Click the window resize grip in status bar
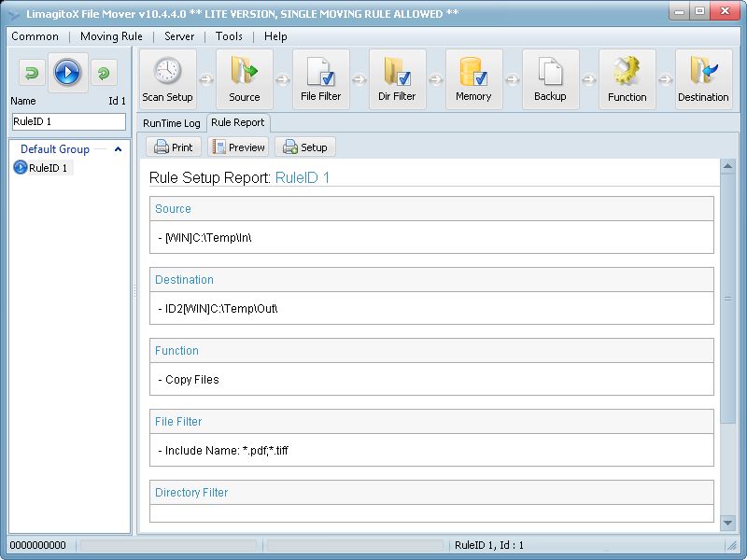 tap(730, 545)
